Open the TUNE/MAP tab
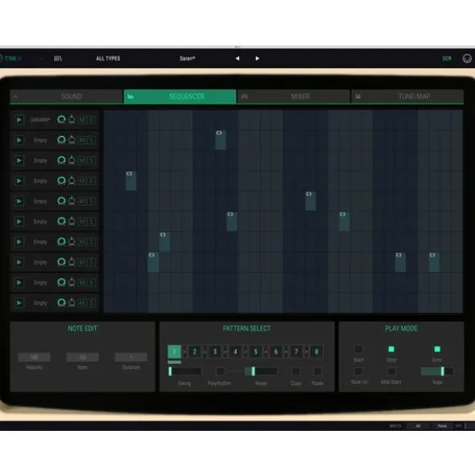The image size is (475, 476). (x=407, y=97)
